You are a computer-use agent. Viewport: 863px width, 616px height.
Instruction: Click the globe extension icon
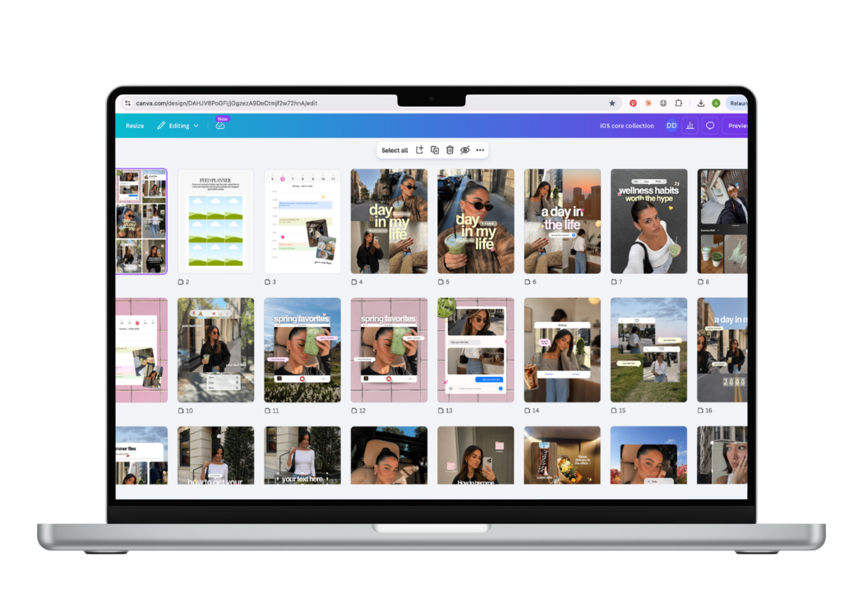[x=663, y=103]
